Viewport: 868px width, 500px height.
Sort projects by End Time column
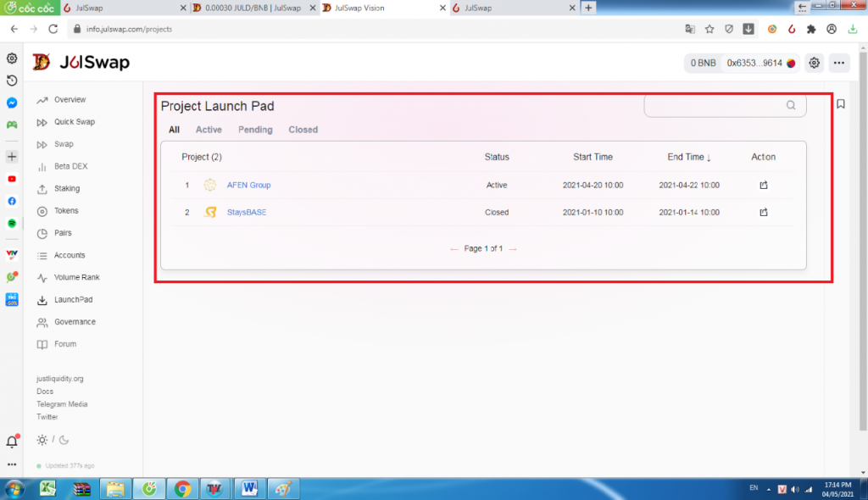(x=688, y=157)
